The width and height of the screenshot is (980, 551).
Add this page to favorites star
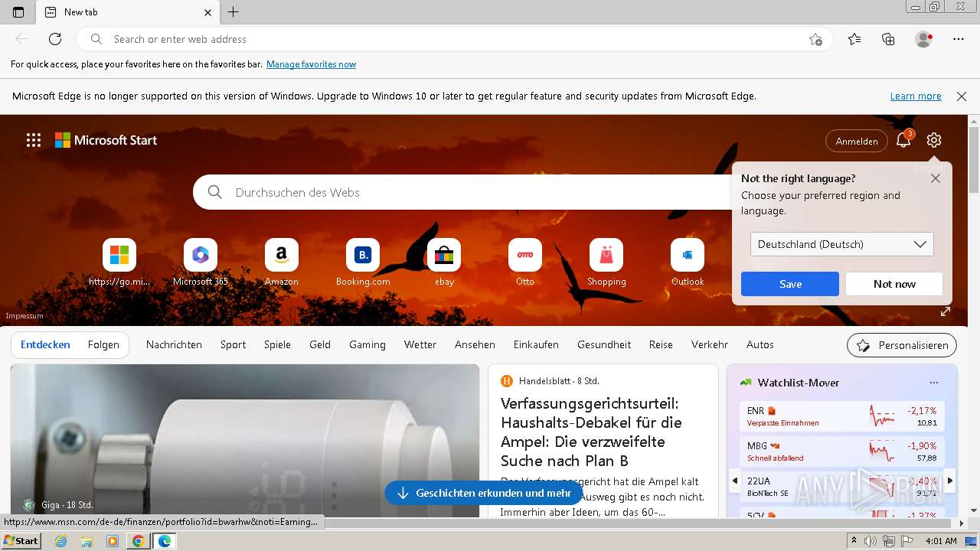point(815,39)
